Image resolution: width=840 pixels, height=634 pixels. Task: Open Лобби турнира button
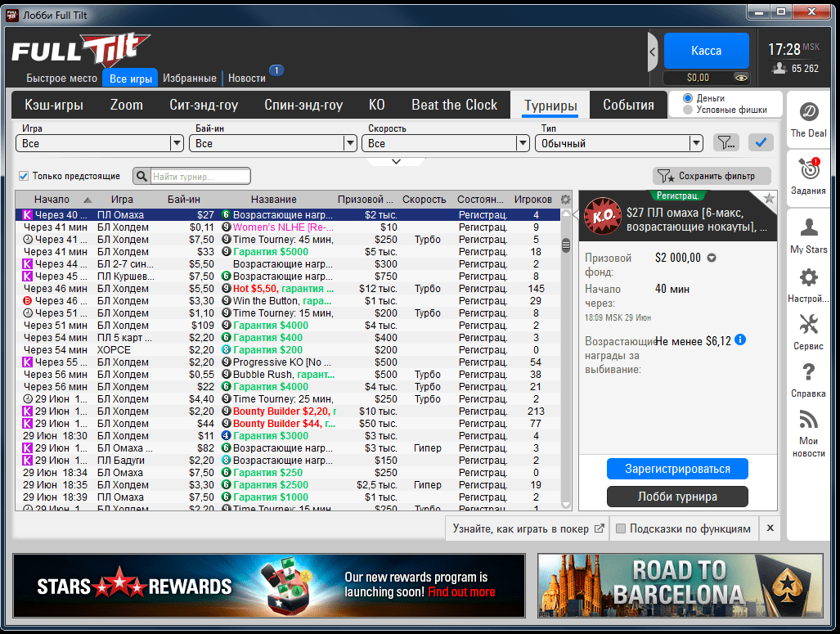677,497
